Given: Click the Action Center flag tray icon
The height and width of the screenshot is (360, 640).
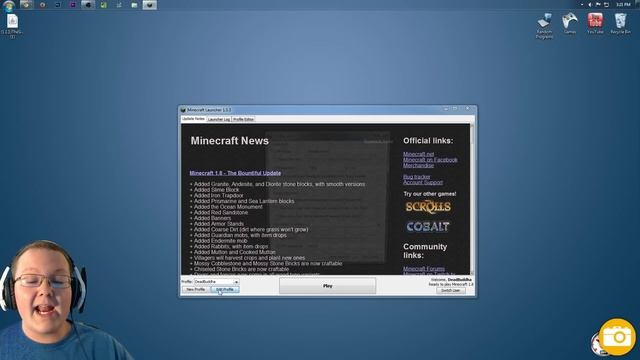Looking at the screenshot, I should pos(598,4).
